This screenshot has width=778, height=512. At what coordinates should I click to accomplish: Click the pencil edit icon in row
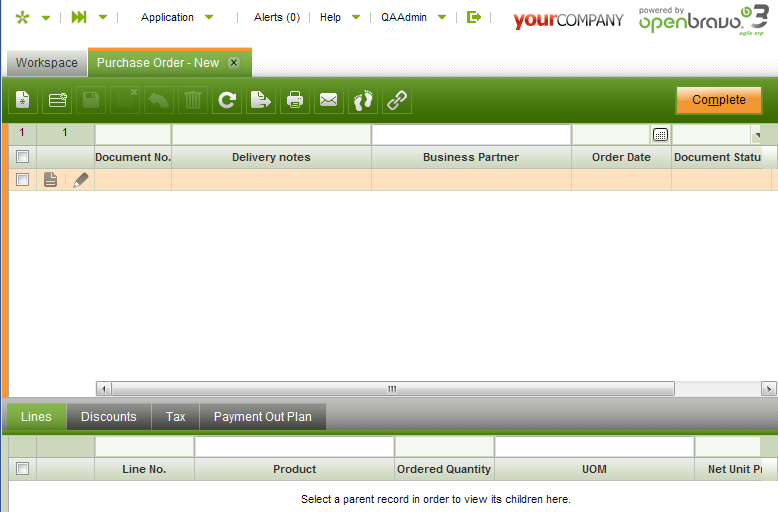point(80,180)
